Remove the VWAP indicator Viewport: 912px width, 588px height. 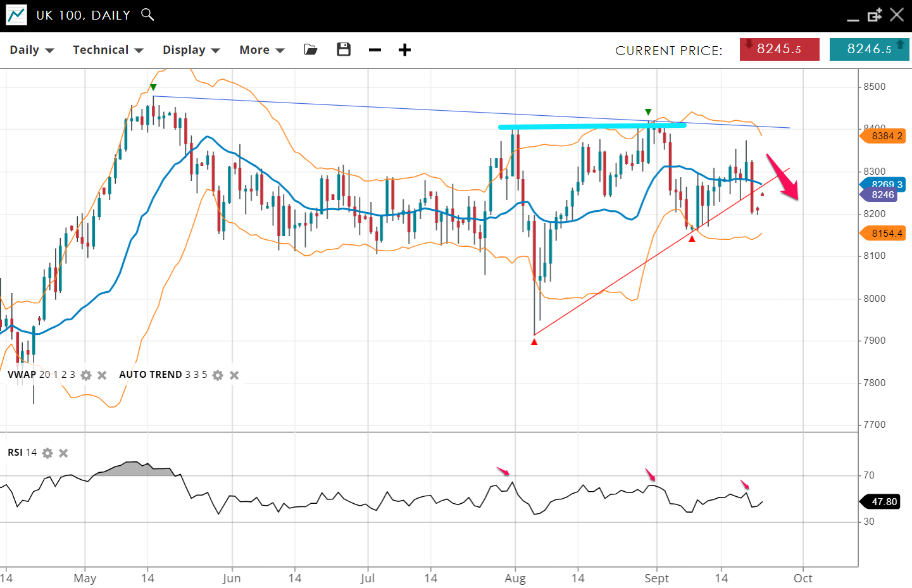coord(102,375)
